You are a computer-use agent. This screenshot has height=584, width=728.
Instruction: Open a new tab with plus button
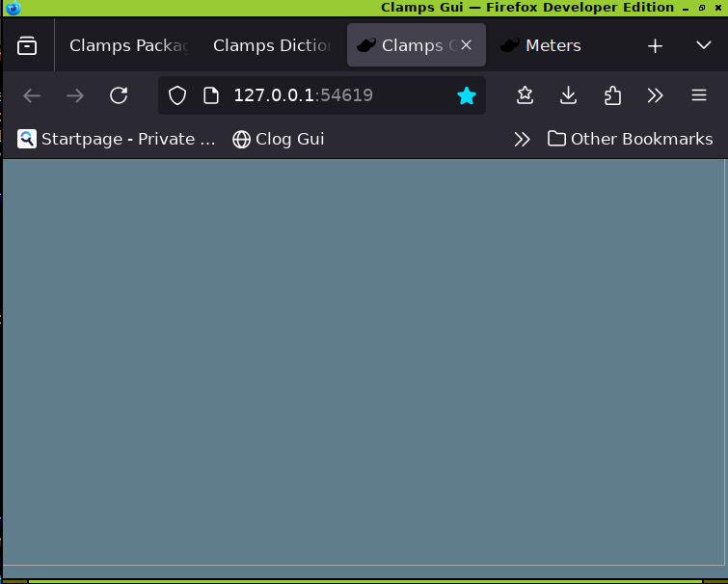pyautogui.click(x=655, y=45)
